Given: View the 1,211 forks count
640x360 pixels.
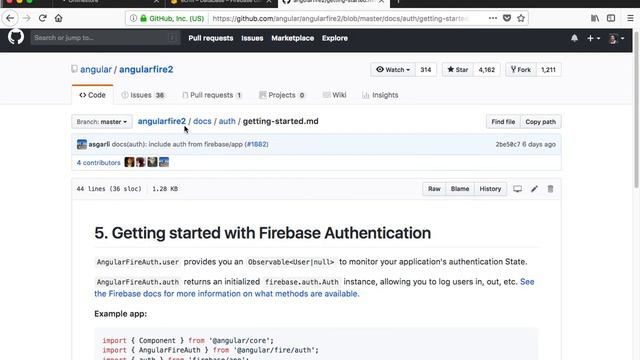Looking at the screenshot, I should pyautogui.click(x=548, y=70).
